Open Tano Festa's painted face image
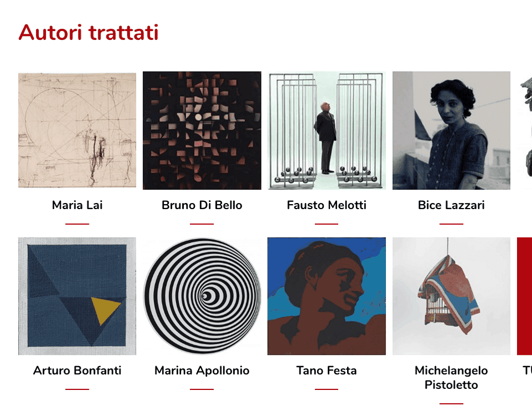Screen dimensions: 532x416 pos(327,296)
